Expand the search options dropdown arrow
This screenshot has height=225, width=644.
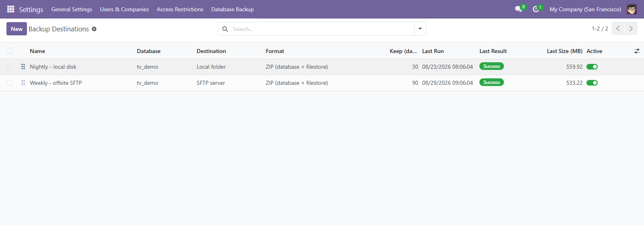tap(420, 29)
